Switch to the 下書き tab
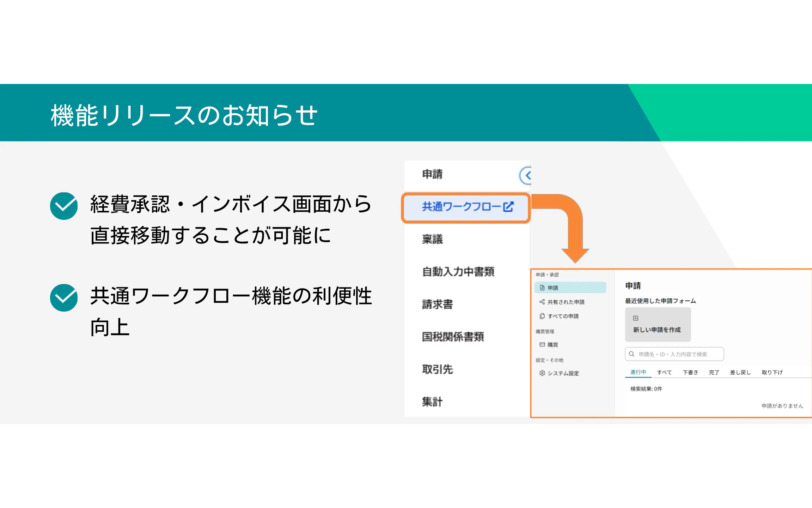Viewport: 812px width, 508px height. coord(690,373)
